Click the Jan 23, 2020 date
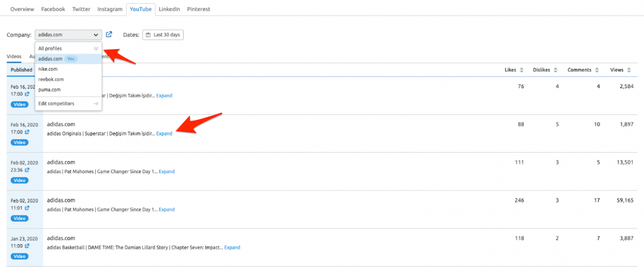This screenshot has height=267, width=644. (x=24, y=239)
